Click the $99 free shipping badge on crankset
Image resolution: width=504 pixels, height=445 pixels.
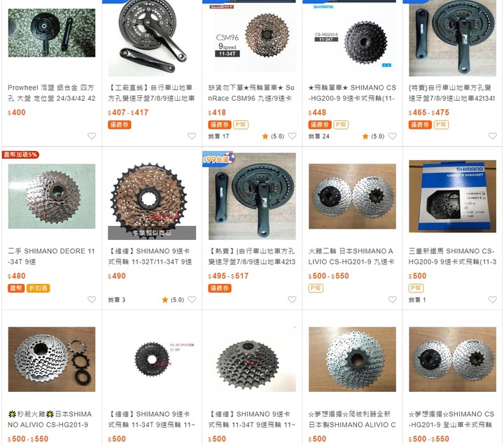(x=218, y=160)
